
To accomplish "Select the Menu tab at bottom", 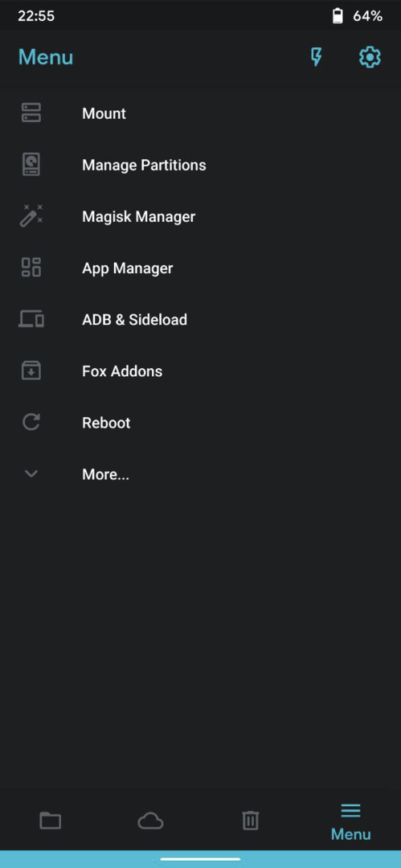I will tap(350, 822).
